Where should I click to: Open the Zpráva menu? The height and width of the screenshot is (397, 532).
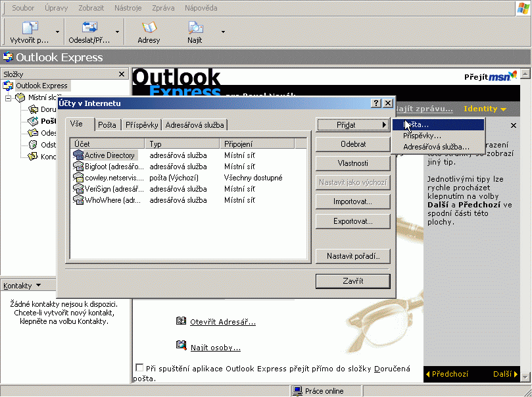tap(163, 8)
